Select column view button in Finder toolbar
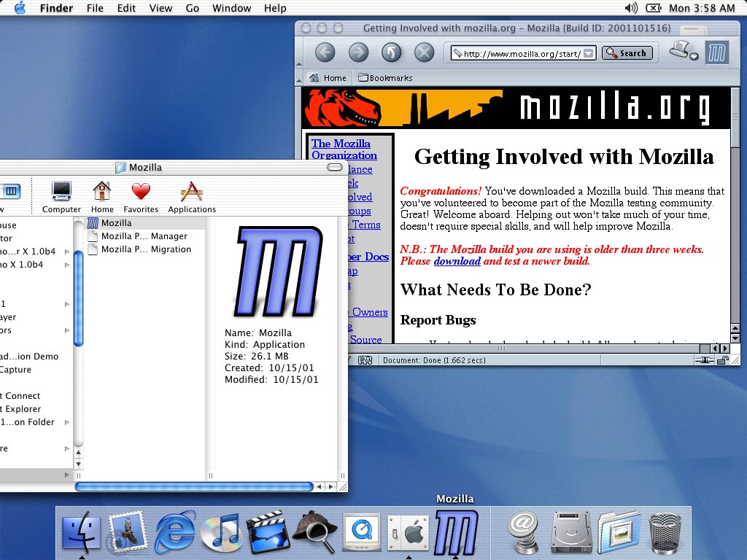This screenshot has width=747, height=560. pyautogui.click(x=11, y=192)
